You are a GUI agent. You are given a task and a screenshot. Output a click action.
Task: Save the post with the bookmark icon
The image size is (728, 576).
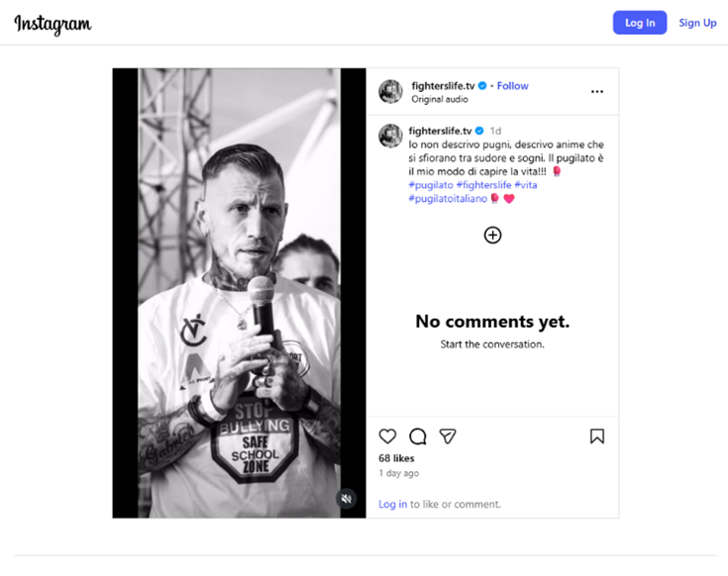pyautogui.click(x=597, y=436)
